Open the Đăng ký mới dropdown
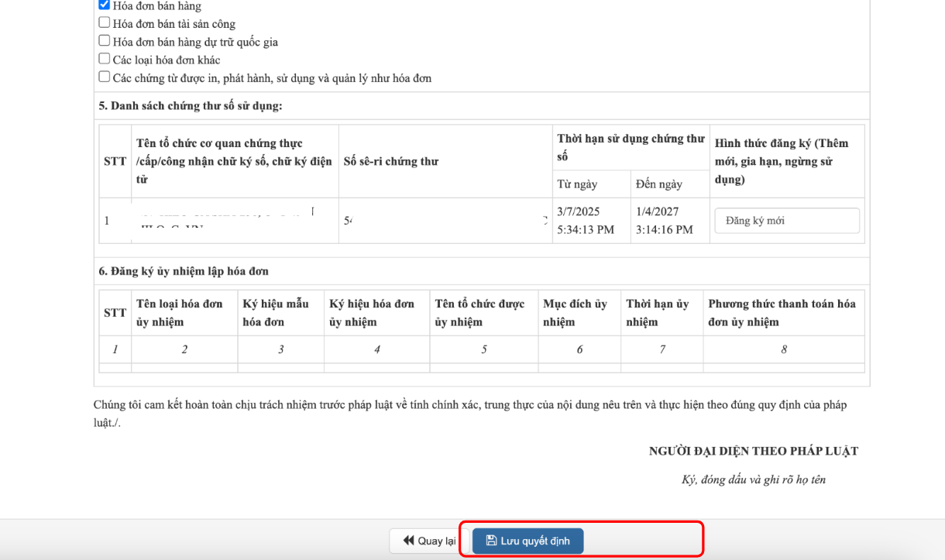Screen dimensions: 945x560 [786, 221]
